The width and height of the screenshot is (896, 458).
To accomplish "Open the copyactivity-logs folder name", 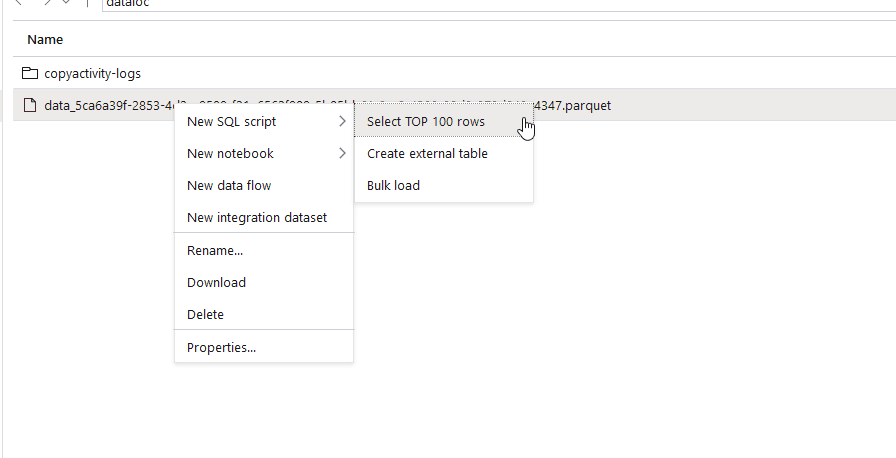I will point(92,73).
